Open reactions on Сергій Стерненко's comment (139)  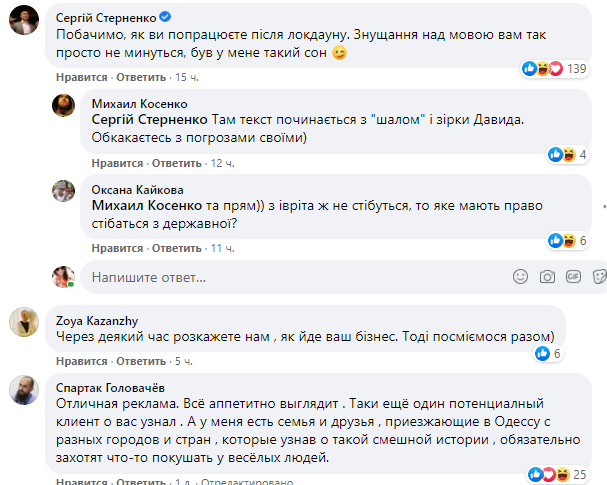coord(554,69)
